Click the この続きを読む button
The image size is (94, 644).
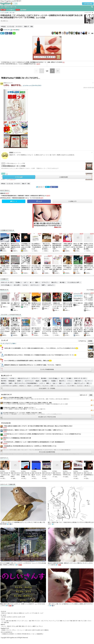pos(63,177)
